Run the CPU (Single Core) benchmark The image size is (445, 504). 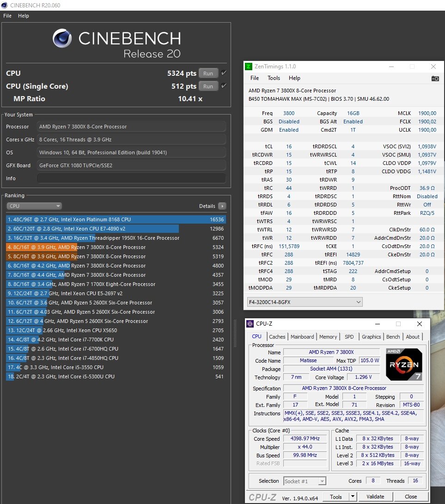point(208,86)
